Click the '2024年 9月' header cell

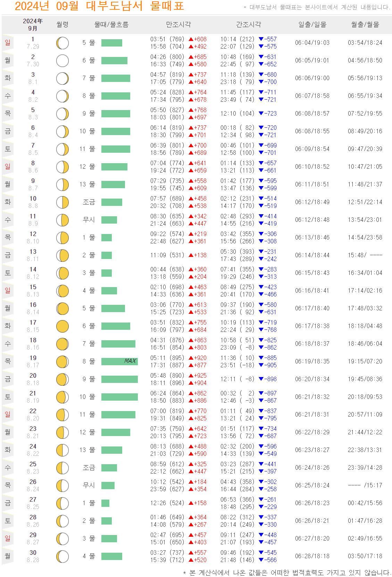click(33, 25)
